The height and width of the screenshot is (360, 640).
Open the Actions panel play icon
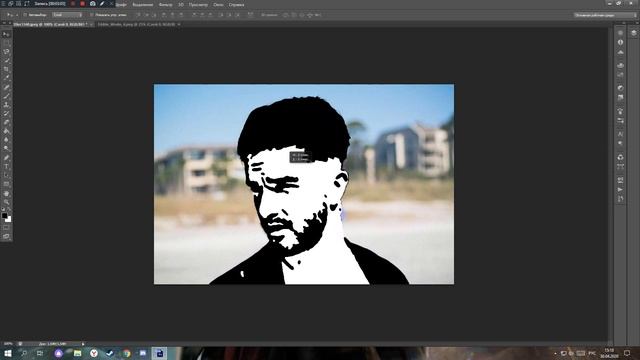(620, 190)
